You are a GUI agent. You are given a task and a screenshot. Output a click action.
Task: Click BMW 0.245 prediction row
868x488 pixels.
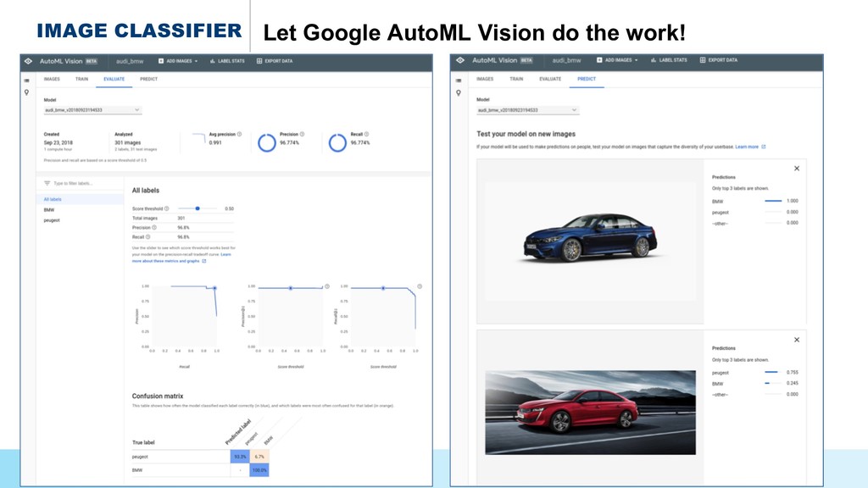pos(755,384)
